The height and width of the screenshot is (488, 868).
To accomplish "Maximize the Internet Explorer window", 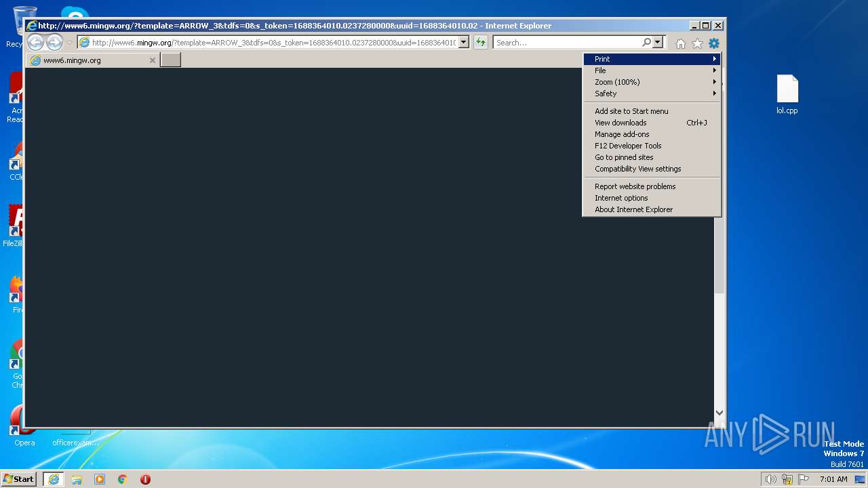I will (706, 26).
